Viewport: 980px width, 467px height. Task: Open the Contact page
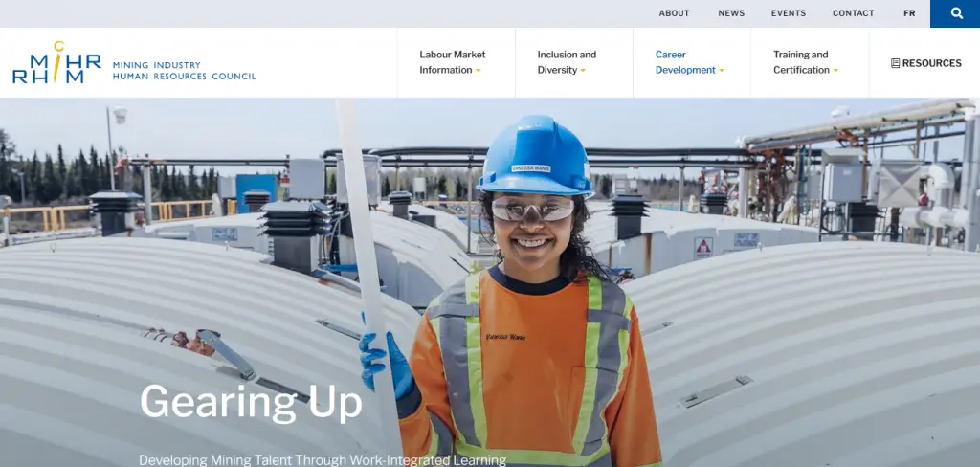pos(853,13)
